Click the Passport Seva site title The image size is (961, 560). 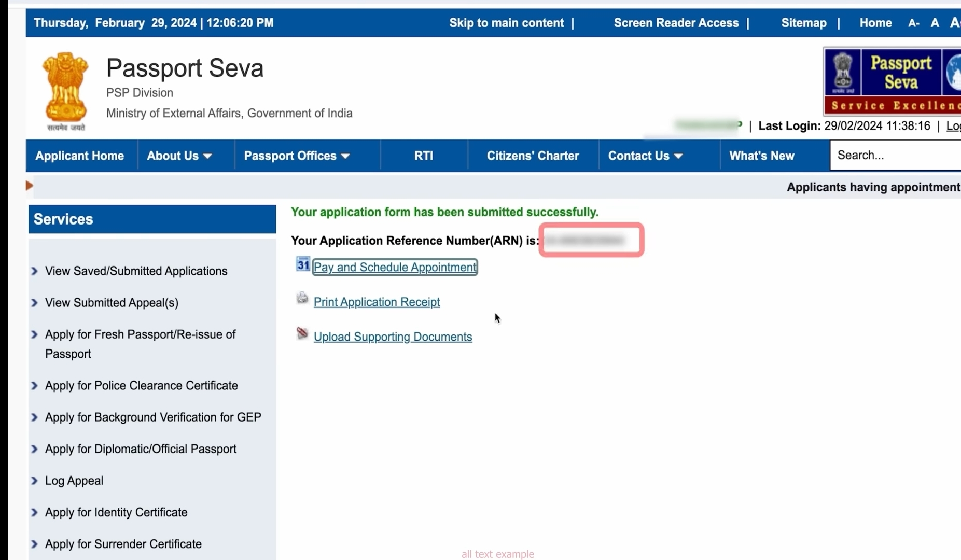[x=185, y=68]
